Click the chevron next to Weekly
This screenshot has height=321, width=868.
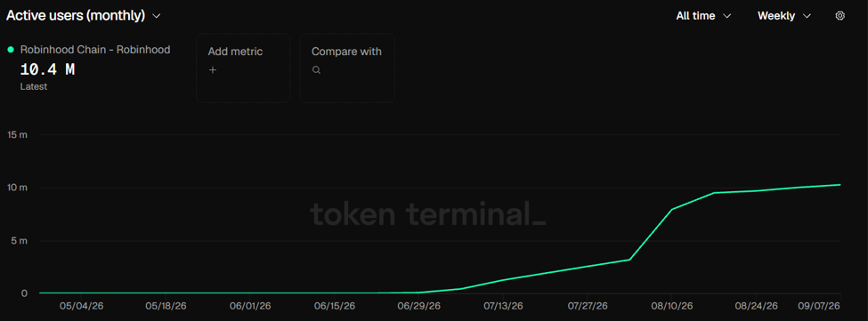tap(807, 16)
